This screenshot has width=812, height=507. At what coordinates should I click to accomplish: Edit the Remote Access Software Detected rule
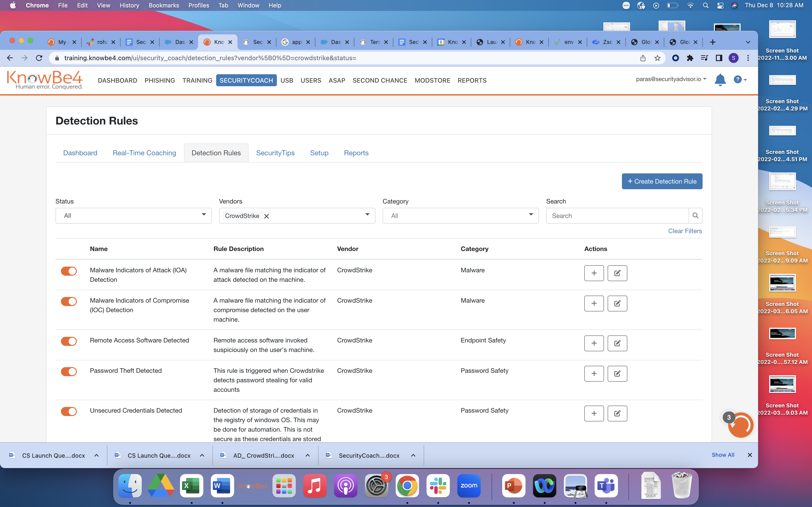[617, 343]
